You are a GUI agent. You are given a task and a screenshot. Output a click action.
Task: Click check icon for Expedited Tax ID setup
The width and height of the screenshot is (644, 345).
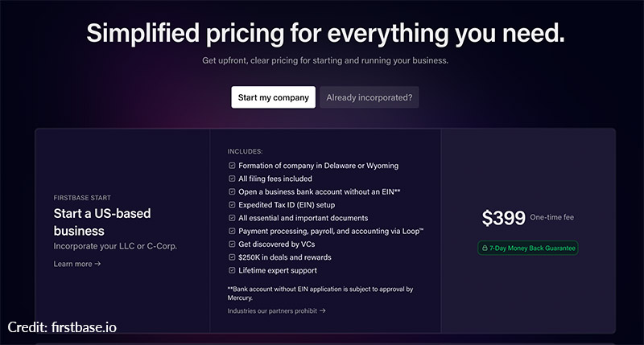click(232, 205)
